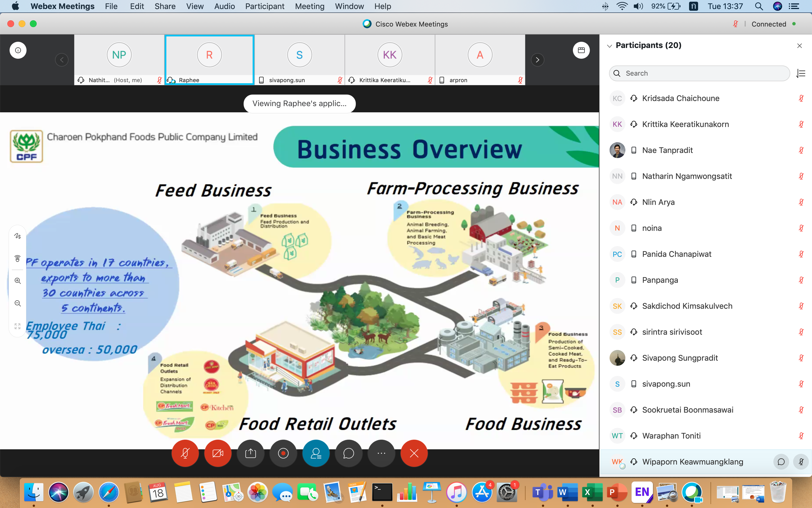The height and width of the screenshot is (508, 812).
Task: Collapse the Participants (20) section
Action: [x=610, y=46]
